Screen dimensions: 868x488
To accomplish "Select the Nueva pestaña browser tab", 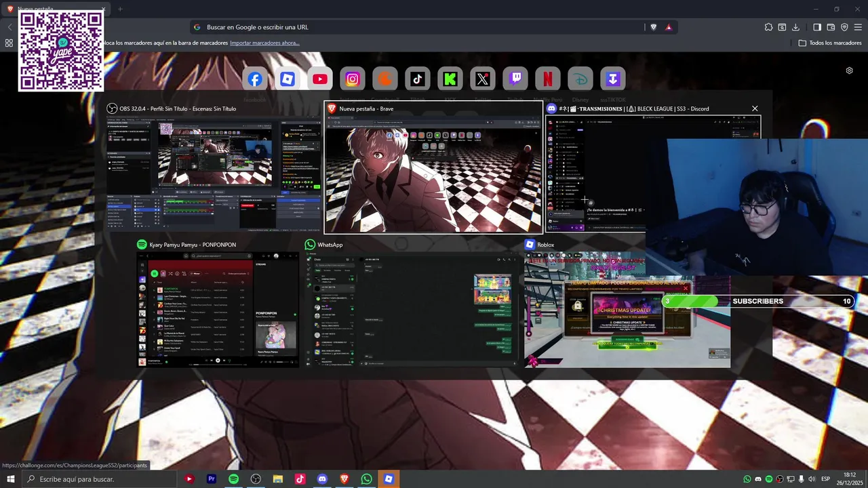I will 56,9.
